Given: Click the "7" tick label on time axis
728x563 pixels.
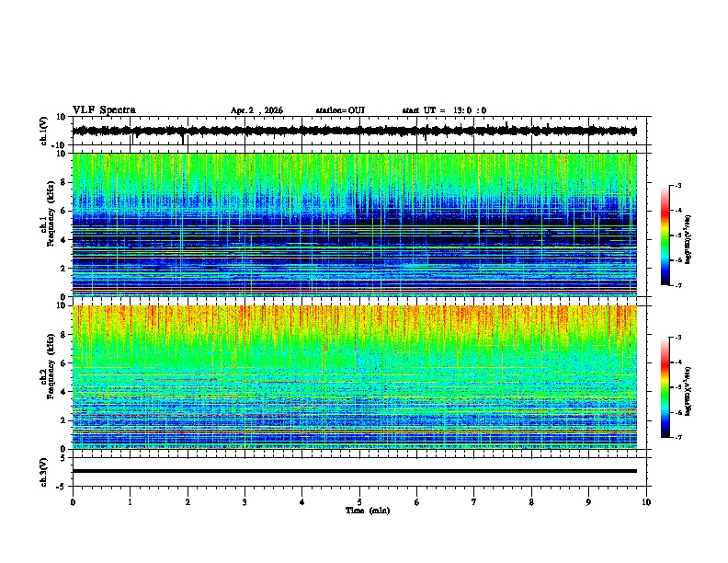Looking at the screenshot, I should coord(474,502).
